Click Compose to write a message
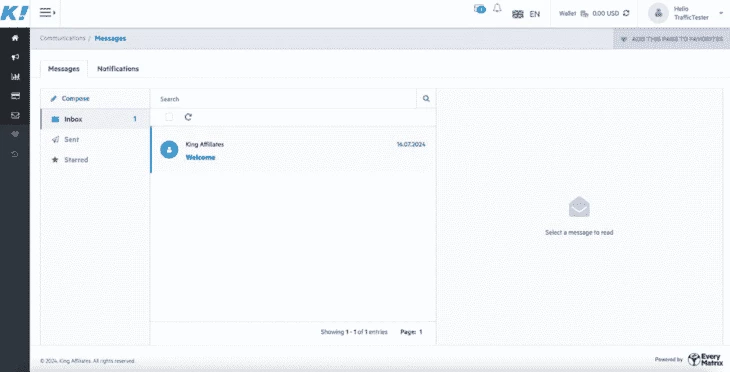730x372 pixels. click(70, 99)
